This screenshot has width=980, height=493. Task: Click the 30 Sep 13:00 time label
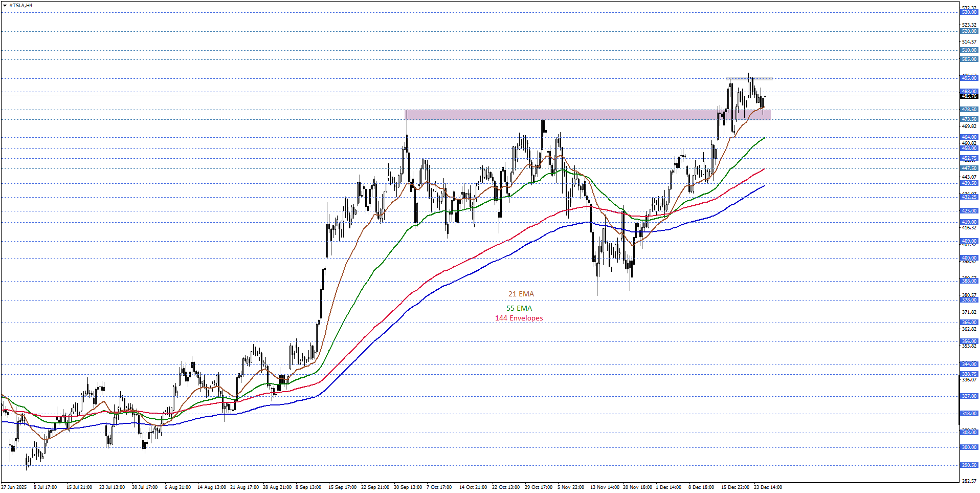[x=408, y=487]
